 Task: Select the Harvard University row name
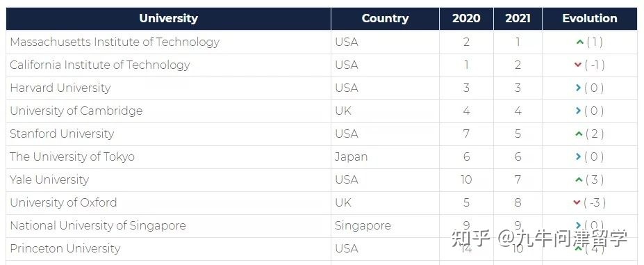click(x=60, y=88)
